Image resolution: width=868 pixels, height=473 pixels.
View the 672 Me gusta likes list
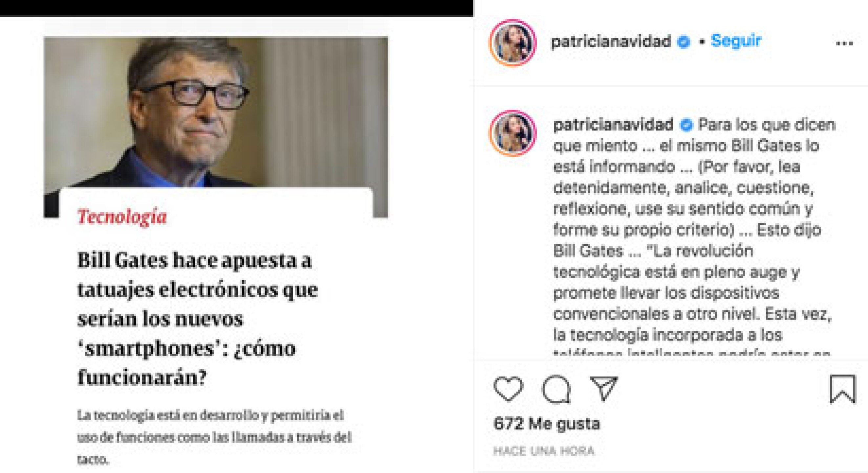tap(547, 424)
